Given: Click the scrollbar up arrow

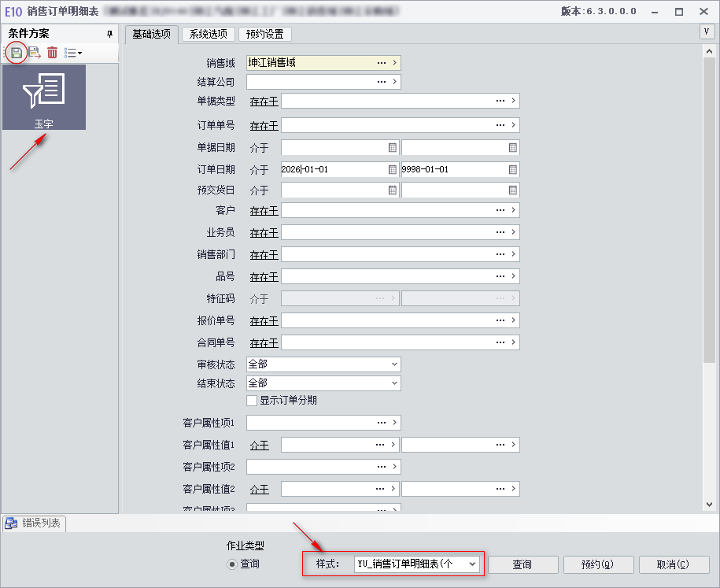Looking at the screenshot, I should [710, 51].
